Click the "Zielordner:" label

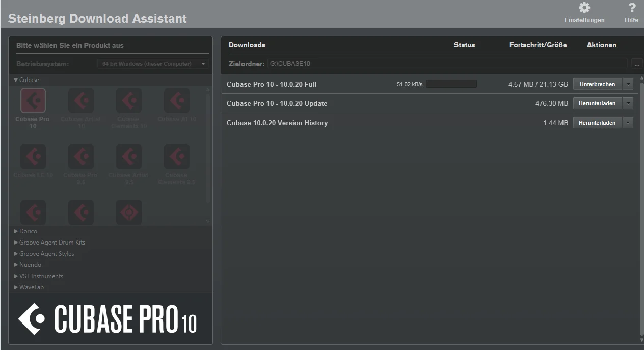point(247,64)
